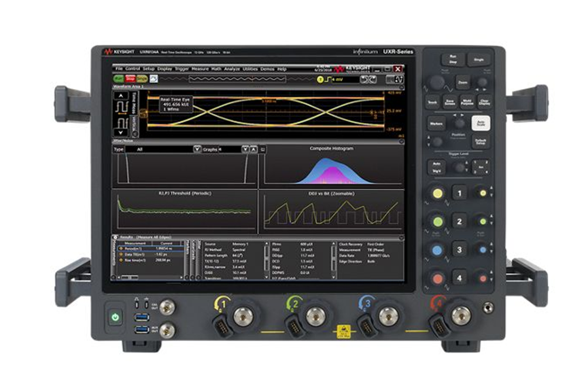This screenshot has width=588, height=373.
Task: Click the yellow on-screen Single button
Action: coord(142,79)
